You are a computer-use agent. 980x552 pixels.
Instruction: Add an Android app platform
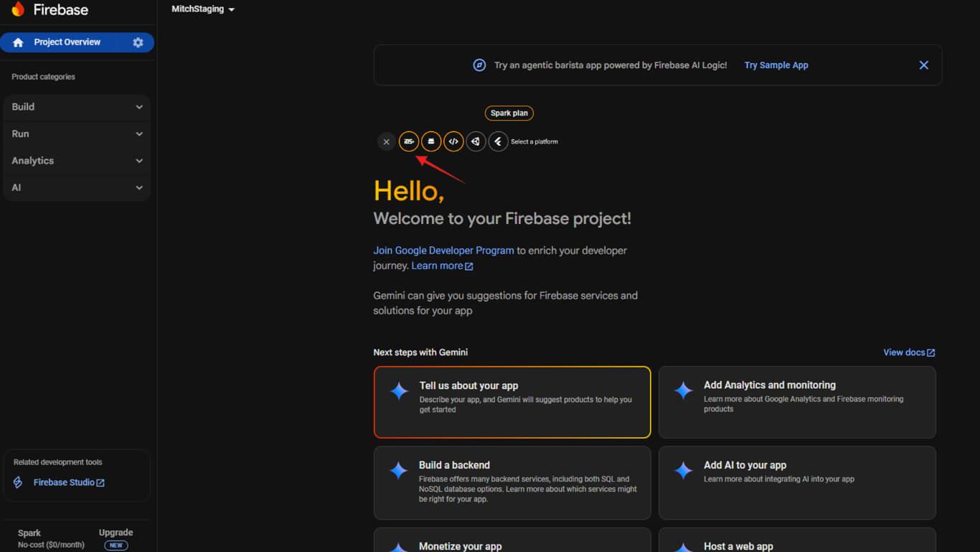tap(431, 141)
